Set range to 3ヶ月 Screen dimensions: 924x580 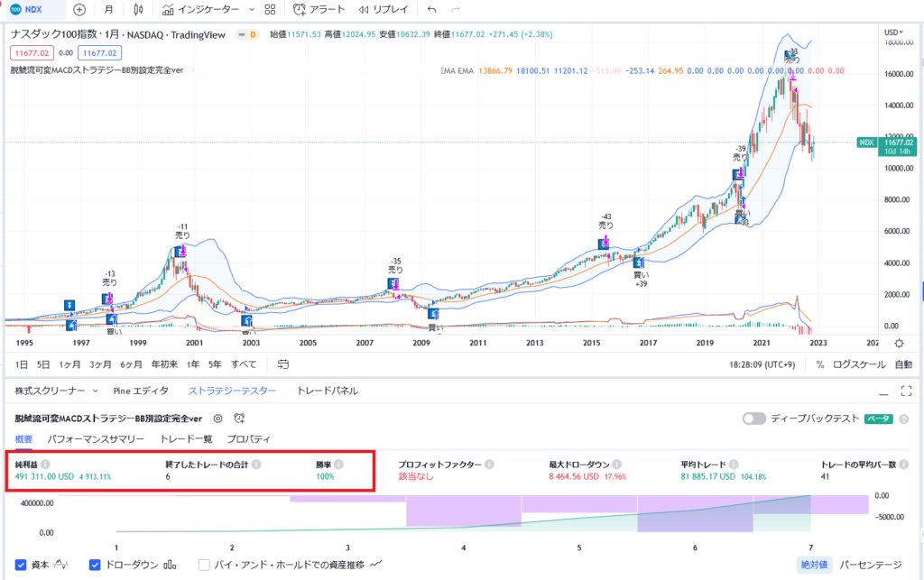click(x=101, y=364)
